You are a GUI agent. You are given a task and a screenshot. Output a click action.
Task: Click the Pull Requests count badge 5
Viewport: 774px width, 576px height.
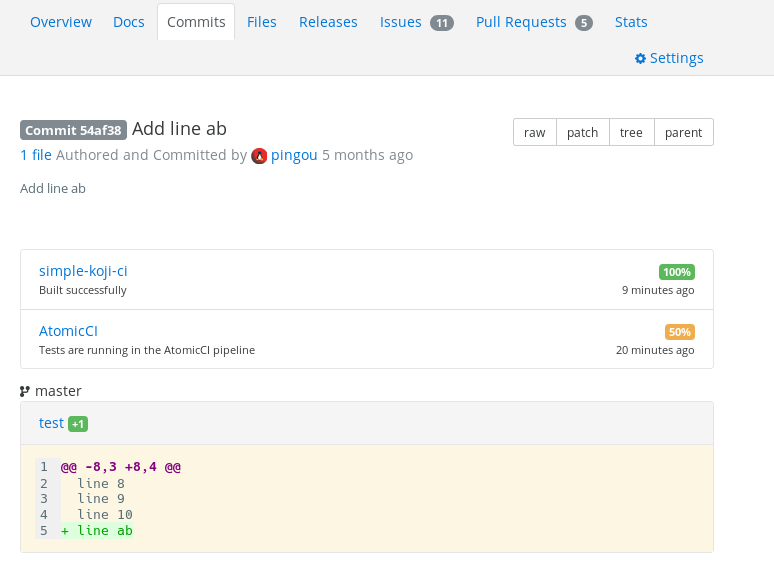coord(584,23)
